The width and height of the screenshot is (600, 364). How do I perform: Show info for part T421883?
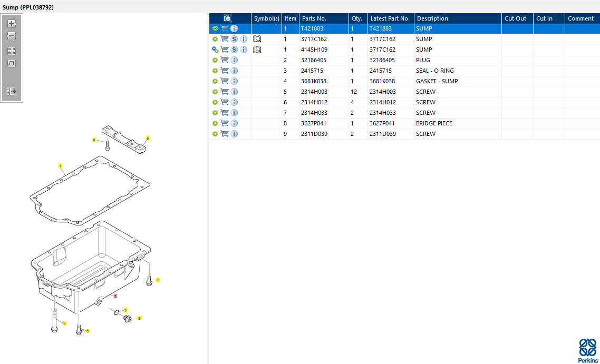pos(234,28)
